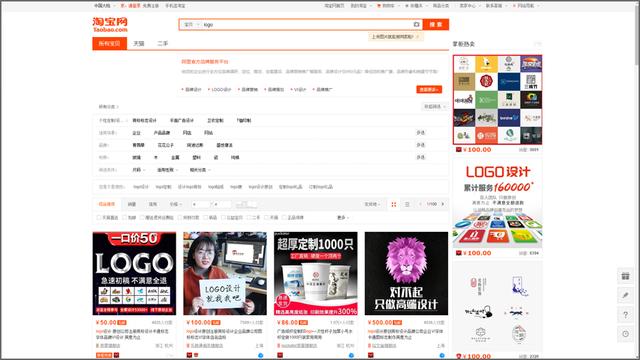640x360 pixels.
Task: Open the purple lion design product thumbnail
Action: tap(406, 273)
